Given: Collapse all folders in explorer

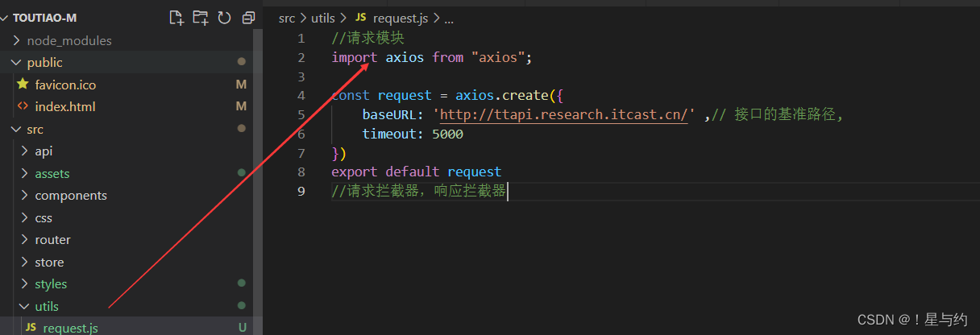Looking at the screenshot, I should click(248, 18).
